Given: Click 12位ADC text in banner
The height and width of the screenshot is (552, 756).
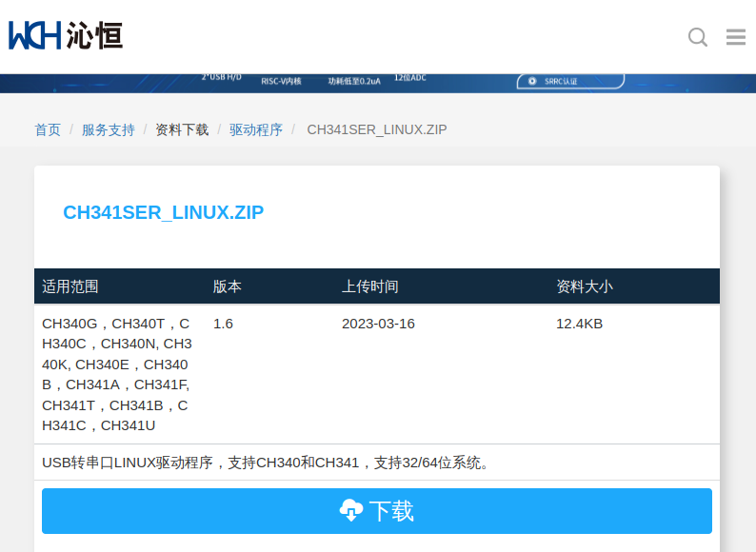Looking at the screenshot, I should tap(410, 78).
